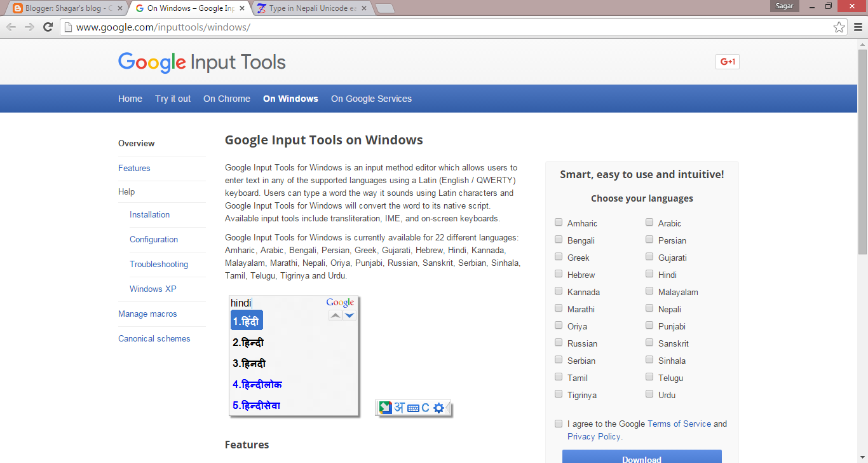Open the Troubleshooting help link
868x463 pixels.
point(159,264)
